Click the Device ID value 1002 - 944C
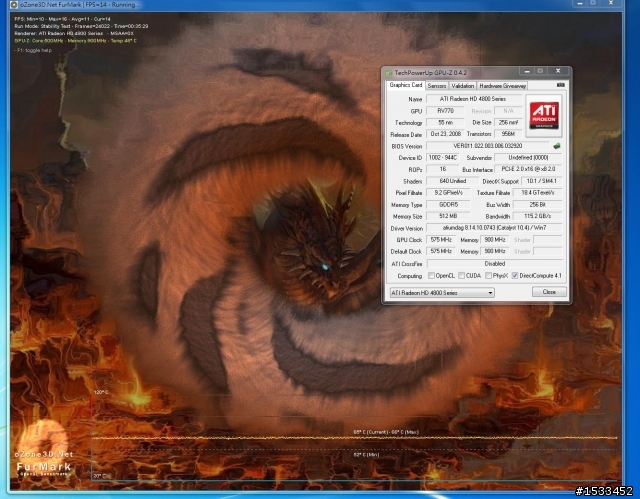Image resolution: width=640 pixels, height=499 pixels. [442, 157]
